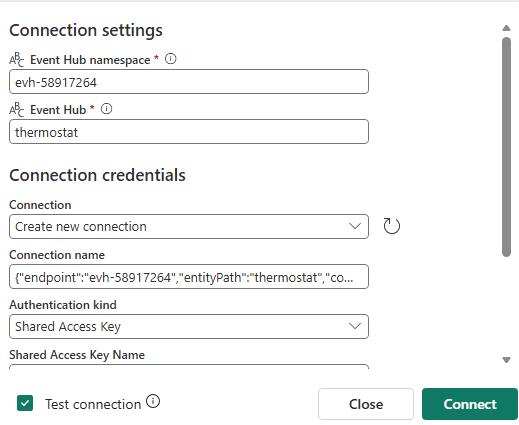Click the Shared Access Key Name field
The height and width of the screenshot is (425, 519).
click(x=189, y=367)
